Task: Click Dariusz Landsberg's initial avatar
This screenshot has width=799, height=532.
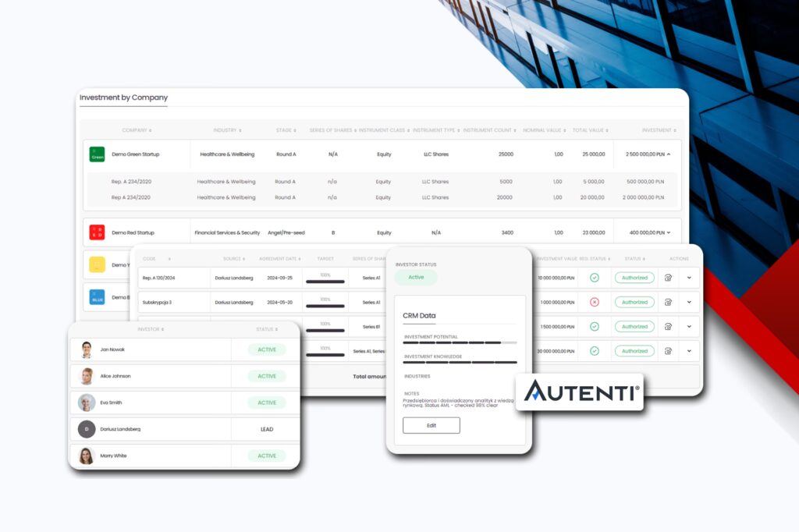Action: [87, 429]
